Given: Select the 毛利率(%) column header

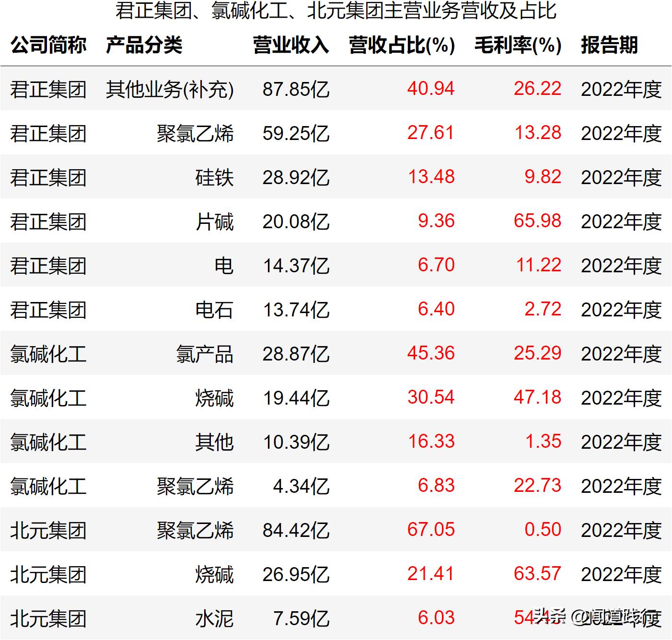Looking at the screenshot, I should point(518,45).
